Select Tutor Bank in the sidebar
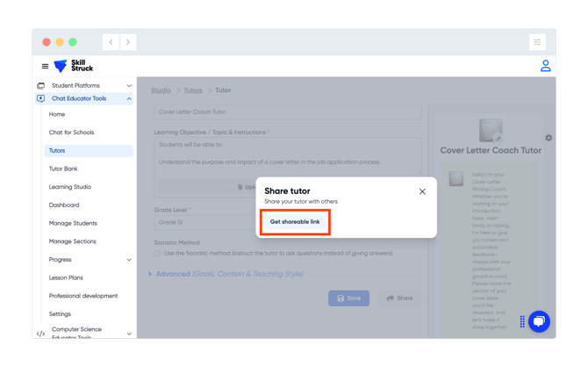The image size is (588, 367). (x=63, y=169)
